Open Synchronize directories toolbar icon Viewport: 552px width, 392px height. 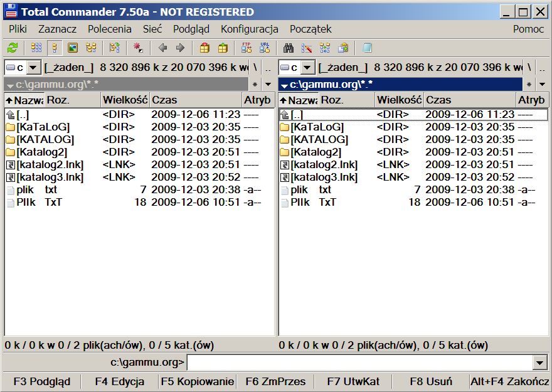pyautogui.click(x=325, y=48)
